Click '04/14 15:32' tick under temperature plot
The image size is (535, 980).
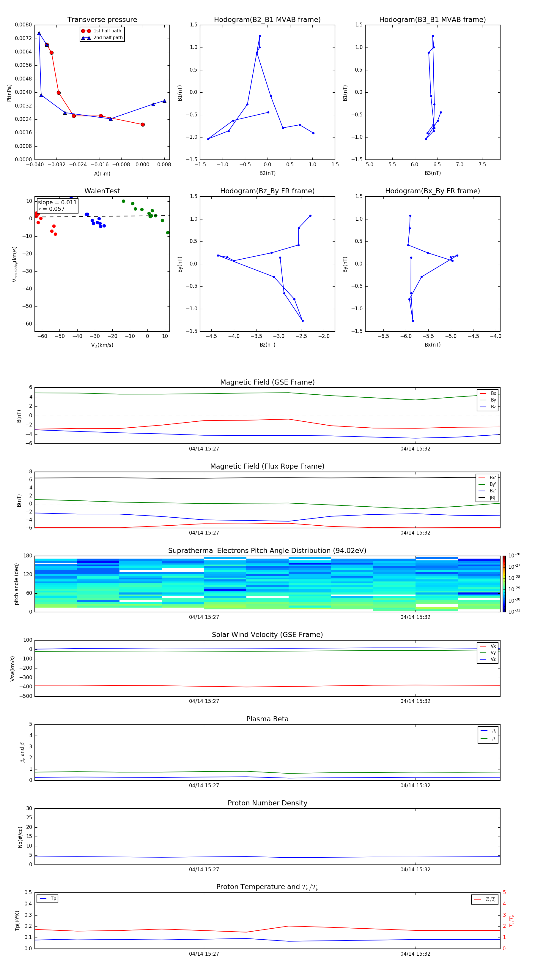coord(416,954)
